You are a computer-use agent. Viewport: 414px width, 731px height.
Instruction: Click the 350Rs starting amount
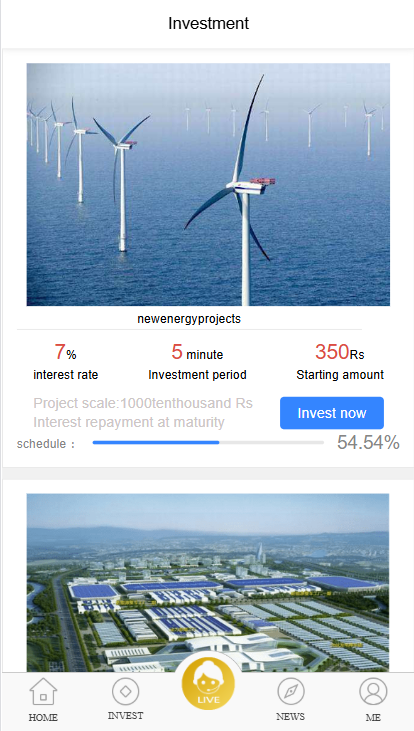tap(339, 352)
